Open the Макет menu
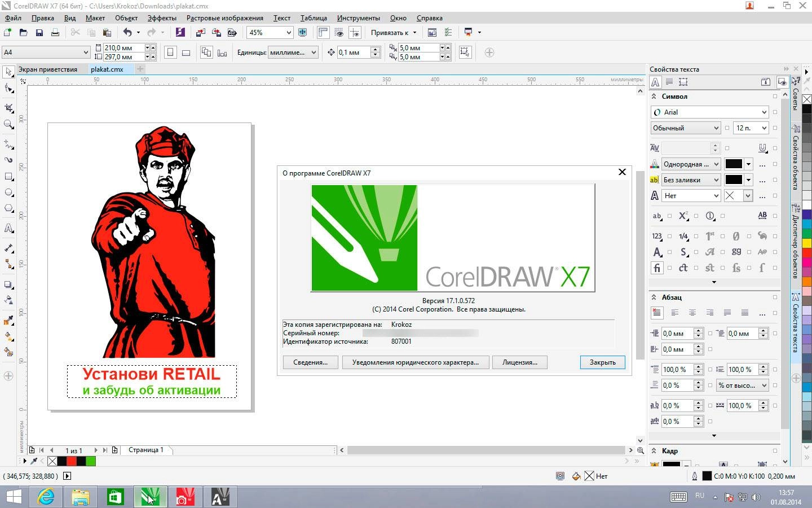This screenshot has width=812, height=508. point(95,18)
